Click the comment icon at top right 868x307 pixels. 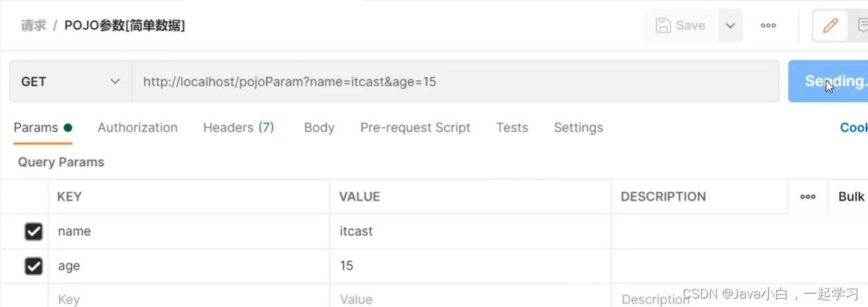pos(862,26)
